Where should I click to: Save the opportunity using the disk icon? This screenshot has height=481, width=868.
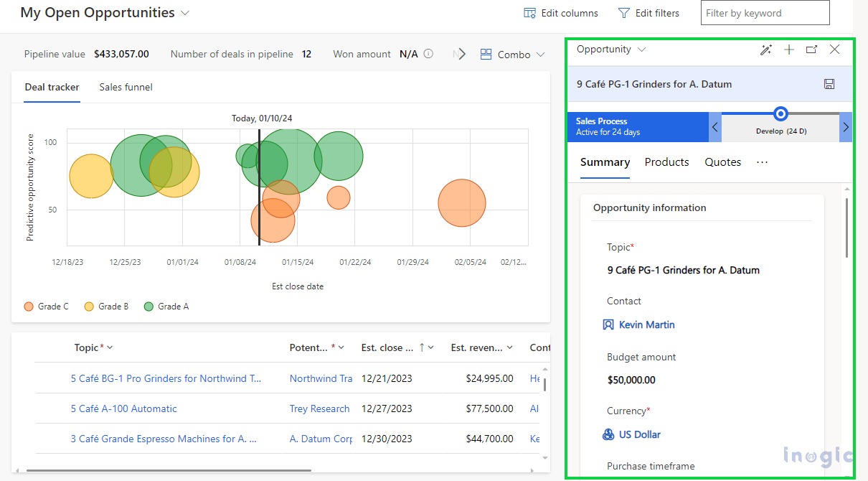point(829,84)
